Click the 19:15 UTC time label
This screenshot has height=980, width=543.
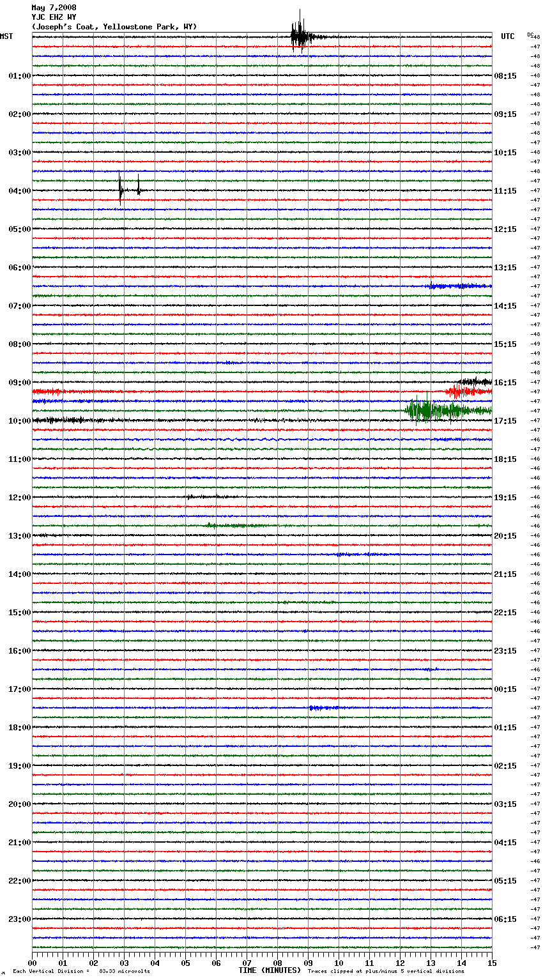tap(505, 498)
